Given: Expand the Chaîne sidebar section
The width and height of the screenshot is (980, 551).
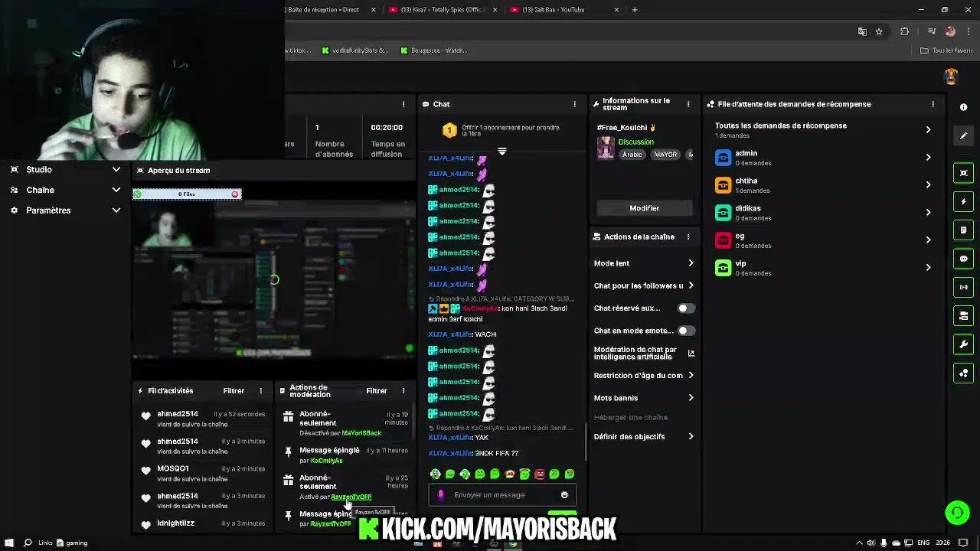Looking at the screenshot, I should (x=65, y=190).
